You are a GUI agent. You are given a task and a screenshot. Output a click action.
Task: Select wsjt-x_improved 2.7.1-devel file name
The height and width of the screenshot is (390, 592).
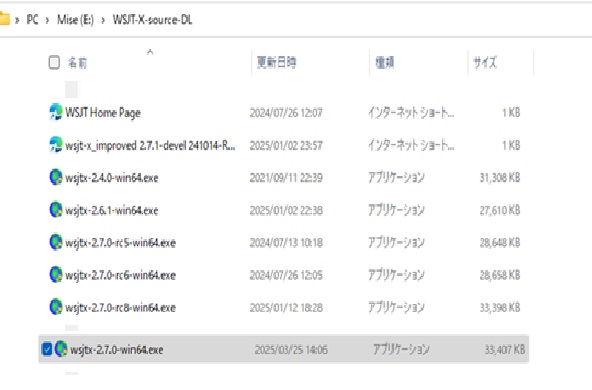pos(150,145)
